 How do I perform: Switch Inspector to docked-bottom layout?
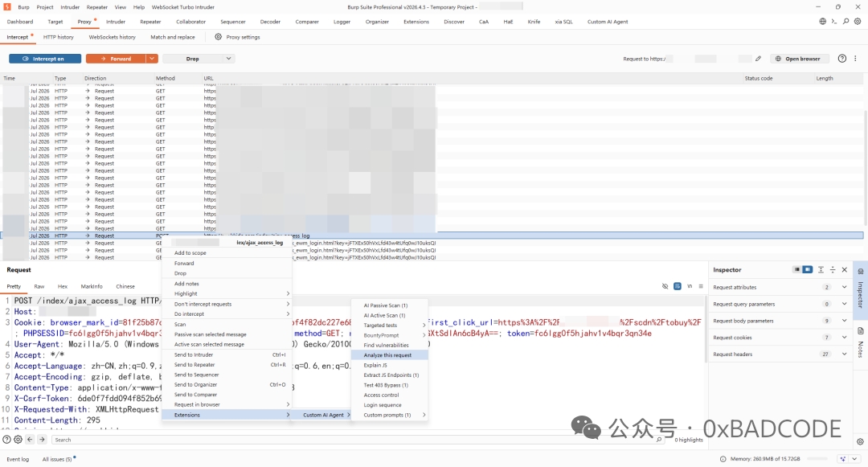pyautogui.click(x=796, y=269)
